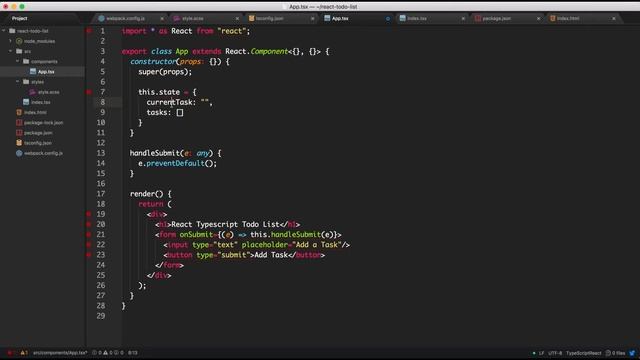Click the preventDefault call on line 14

point(175,163)
